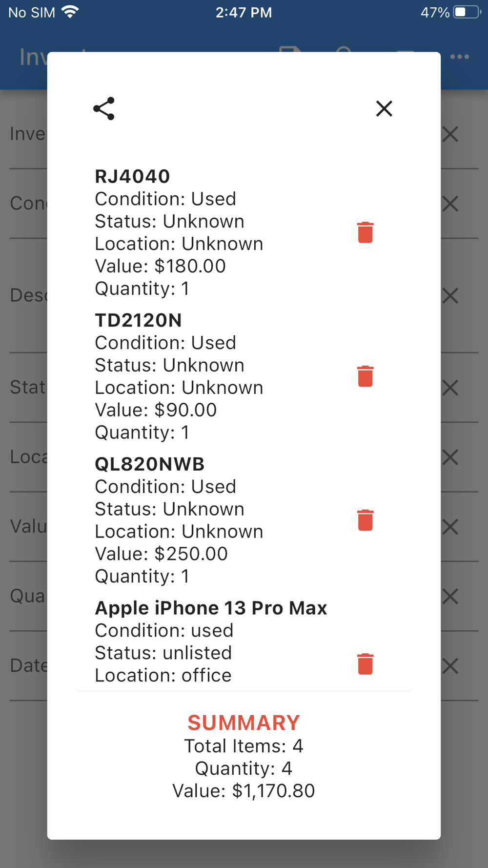Clear the Condition field using its X
This screenshot has width=488, height=868.
pyautogui.click(x=450, y=204)
